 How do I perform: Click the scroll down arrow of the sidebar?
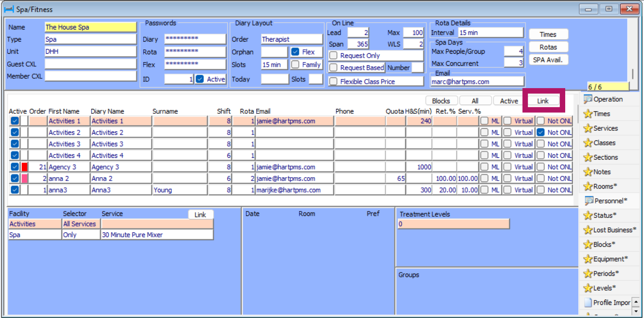point(636,311)
